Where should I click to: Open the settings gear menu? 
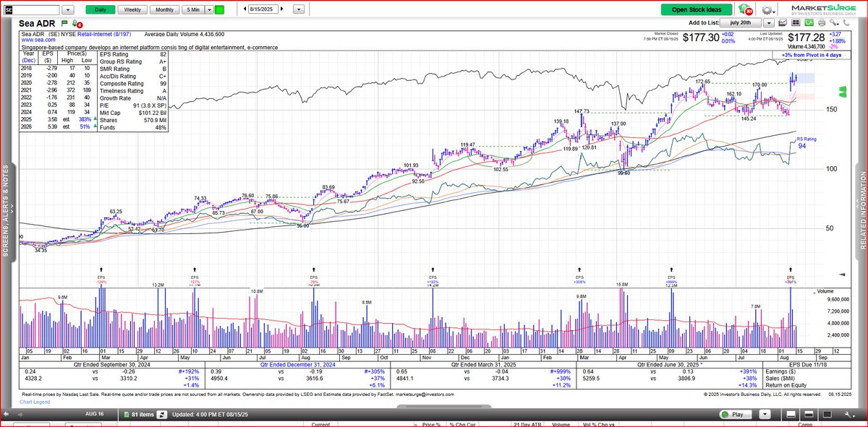pos(767,10)
